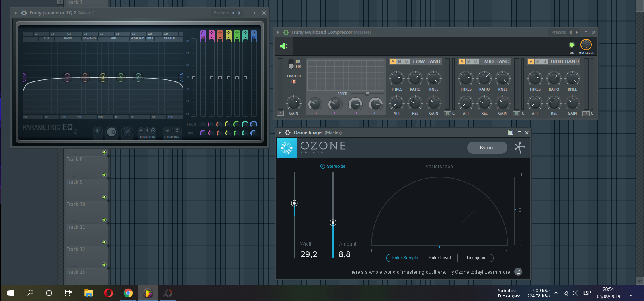
Task: Open the Ozone Learn more external link icon
Action: pos(518,272)
